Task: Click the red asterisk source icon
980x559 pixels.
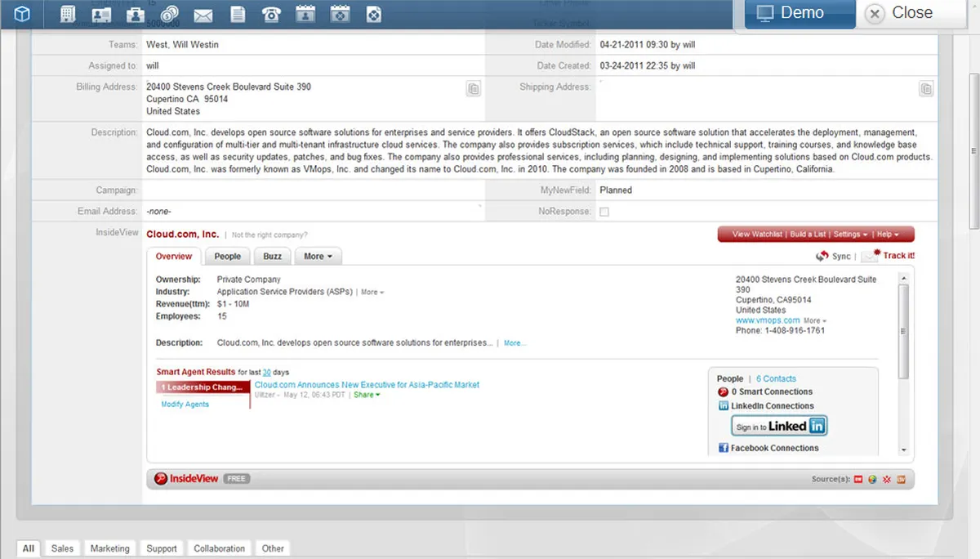Action: tap(887, 480)
